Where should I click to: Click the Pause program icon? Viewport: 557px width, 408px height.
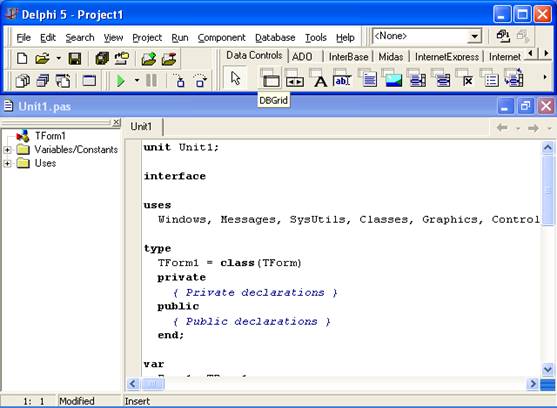[x=151, y=81]
